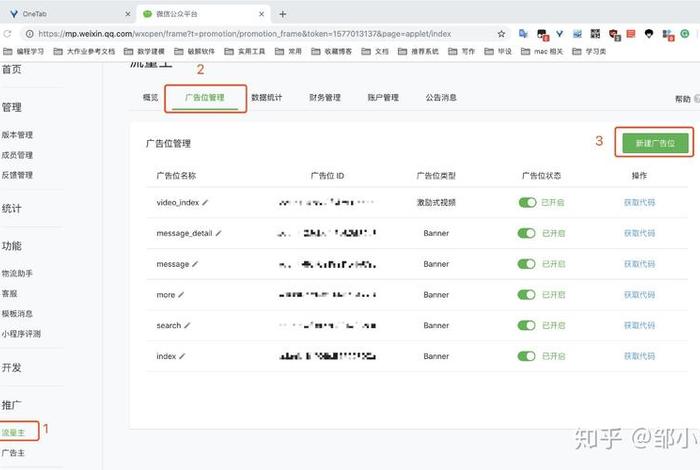Screen dimensions: 700x470
Task: Disable the message ad slot switch
Action: (x=526, y=264)
